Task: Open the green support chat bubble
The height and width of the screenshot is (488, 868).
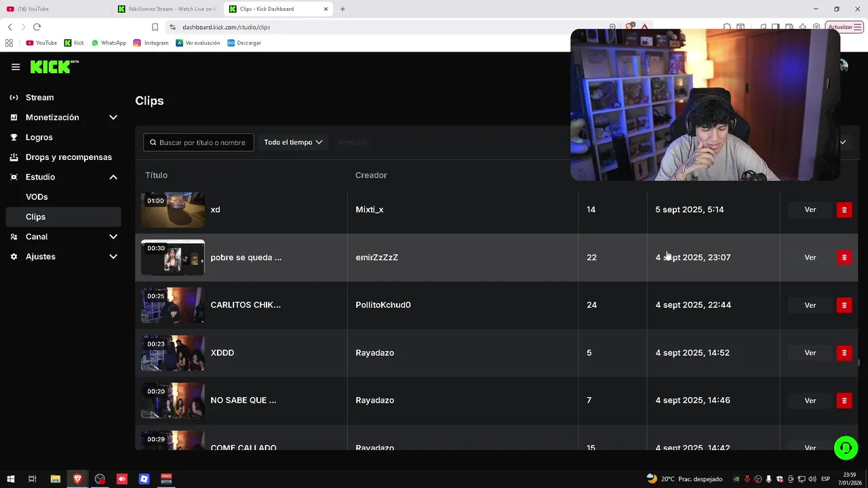Action: (x=846, y=448)
